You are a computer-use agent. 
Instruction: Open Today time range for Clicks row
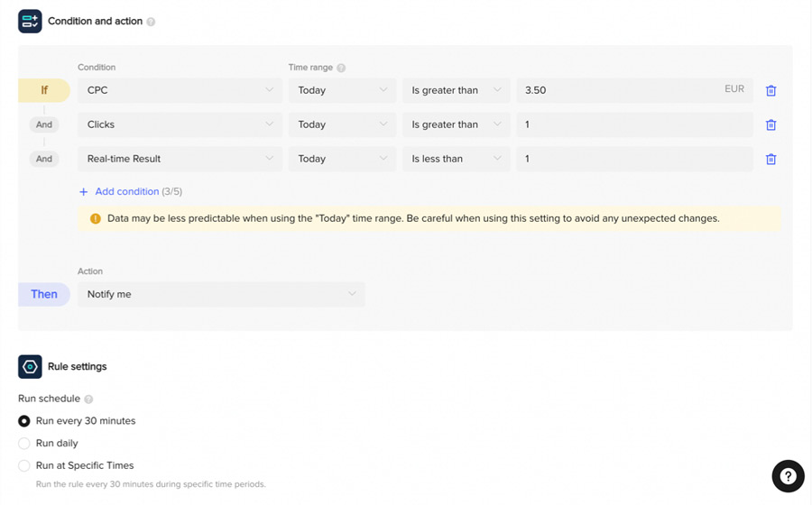pyautogui.click(x=342, y=124)
